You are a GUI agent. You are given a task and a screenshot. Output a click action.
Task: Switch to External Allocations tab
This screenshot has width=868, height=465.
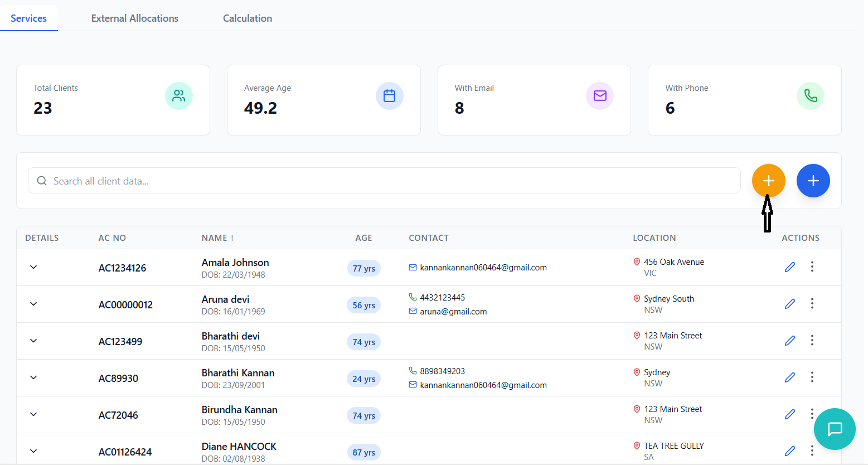(134, 18)
